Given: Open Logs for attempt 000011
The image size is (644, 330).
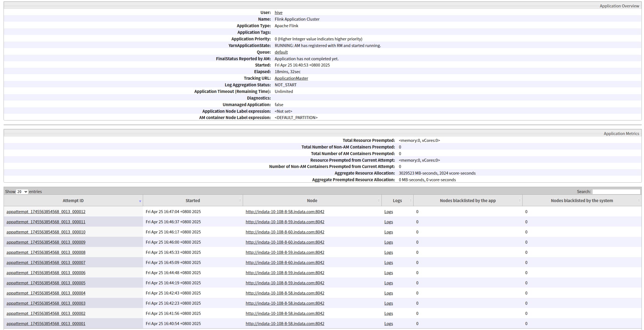Looking at the screenshot, I should [388, 222].
